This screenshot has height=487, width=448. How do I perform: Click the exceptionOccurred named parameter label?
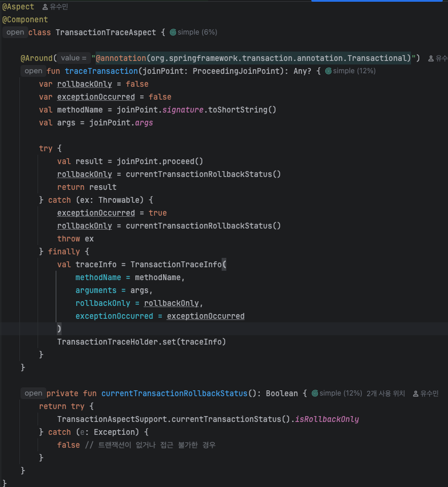pyautogui.click(x=114, y=316)
